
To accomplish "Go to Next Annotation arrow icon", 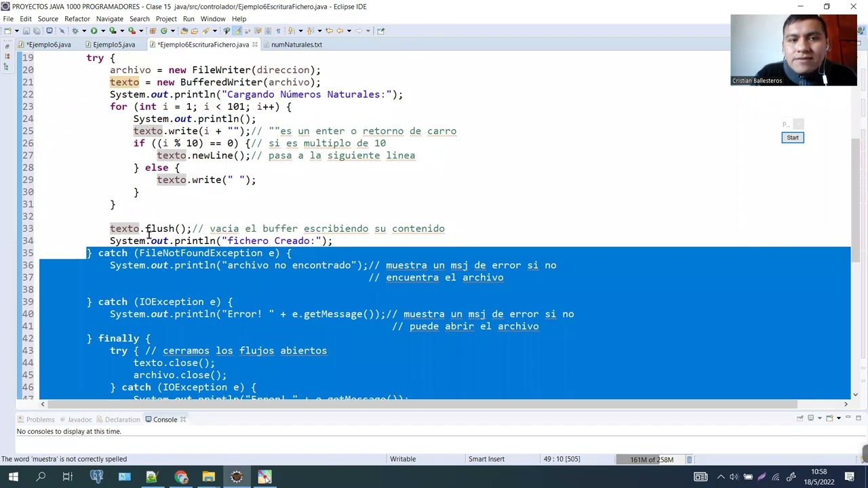I will point(290,30).
